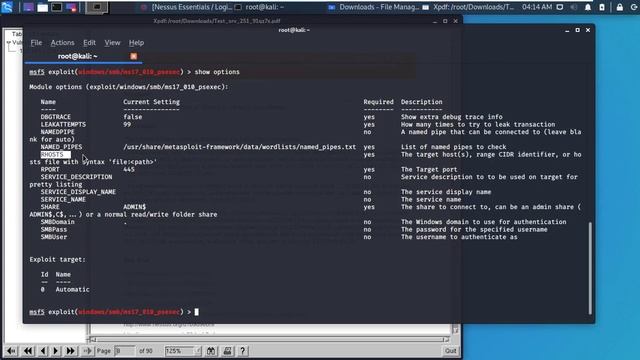The height and width of the screenshot is (360, 640).
Task: Click the msf5 prompt on the bottom line
Action: point(36,312)
